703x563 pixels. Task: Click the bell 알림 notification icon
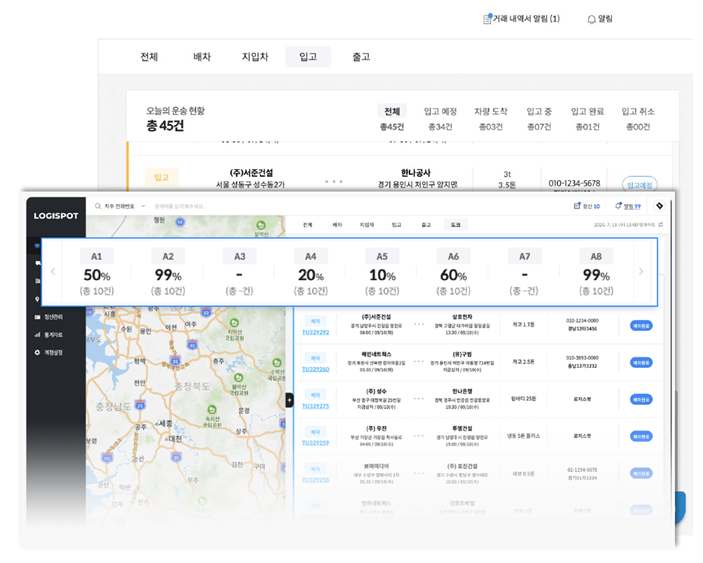pyautogui.click(x=591, y=19)
